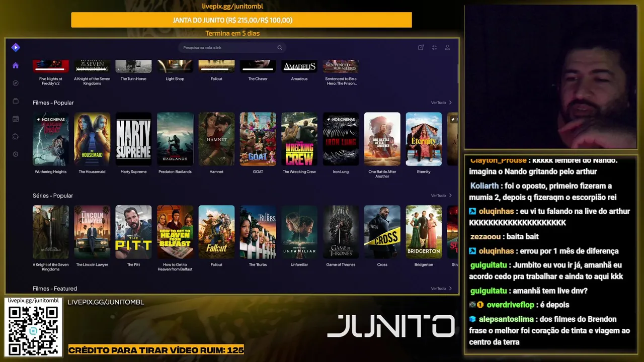
Task: Select the Iron Lung poster
Action: [x=341, y=139]
